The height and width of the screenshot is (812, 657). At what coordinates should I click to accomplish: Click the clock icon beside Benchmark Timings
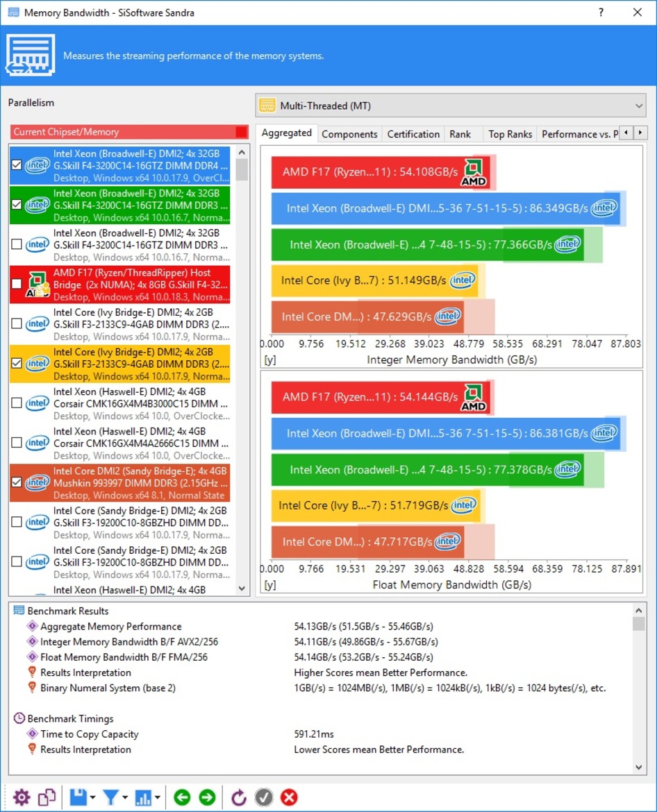[19, 718]
